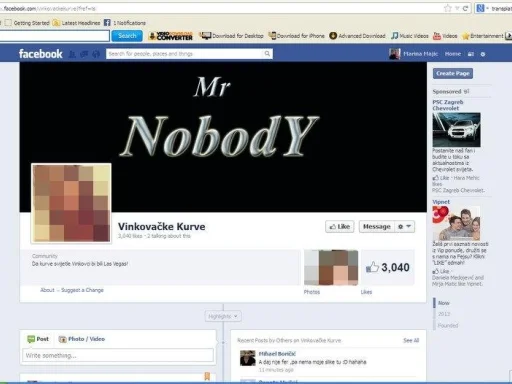This screenshot has width=512, height=384.
Task: Expand the Highlights dropdown
Action: tap(223, 316)
